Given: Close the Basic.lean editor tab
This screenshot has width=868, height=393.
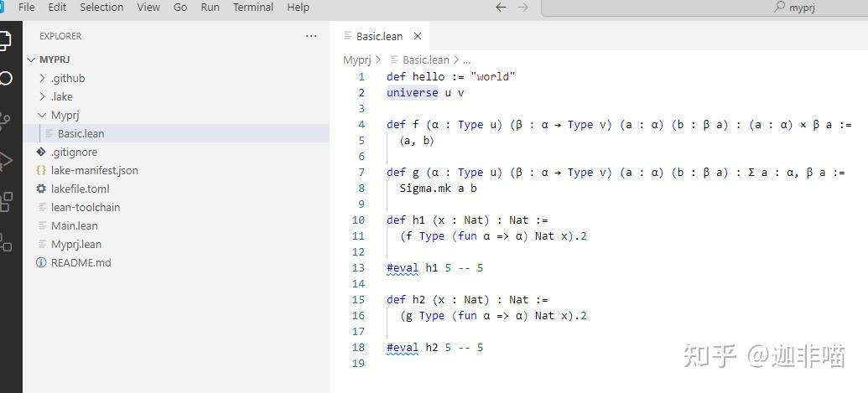Looking at the screenshot, I should point(418,36).
